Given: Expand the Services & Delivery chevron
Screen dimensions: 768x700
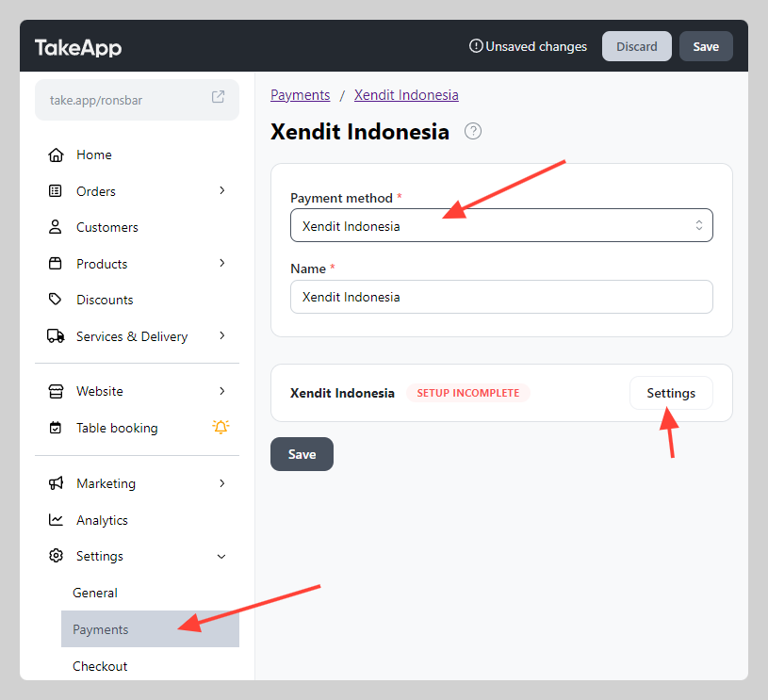Looking at the screenshot, I should [222, 335].
